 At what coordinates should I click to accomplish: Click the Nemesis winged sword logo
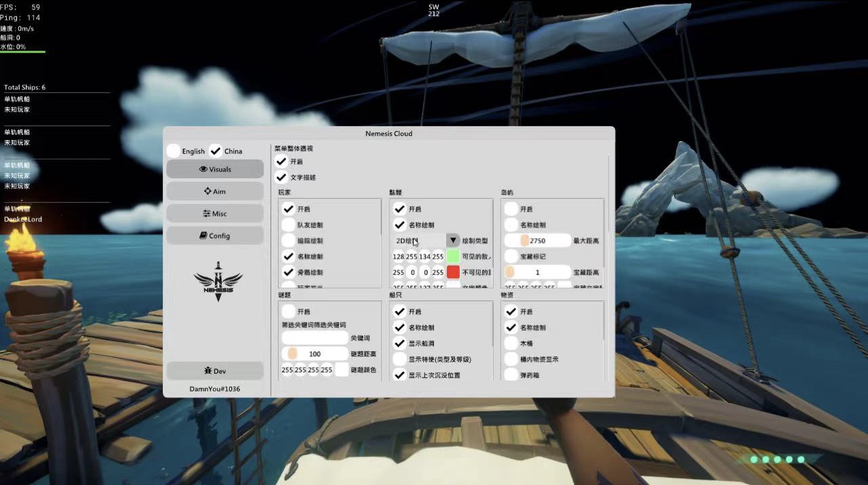pyautogui.click(x=218, y=281)
